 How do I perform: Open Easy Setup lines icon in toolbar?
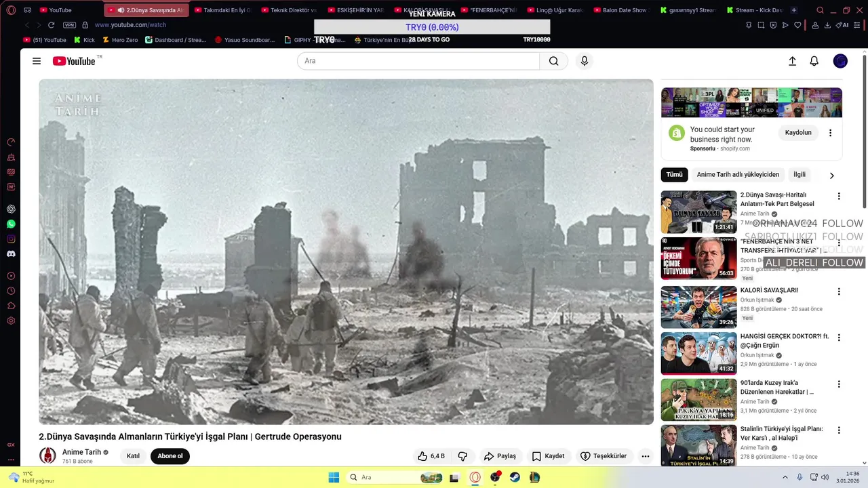pos(858,25)
